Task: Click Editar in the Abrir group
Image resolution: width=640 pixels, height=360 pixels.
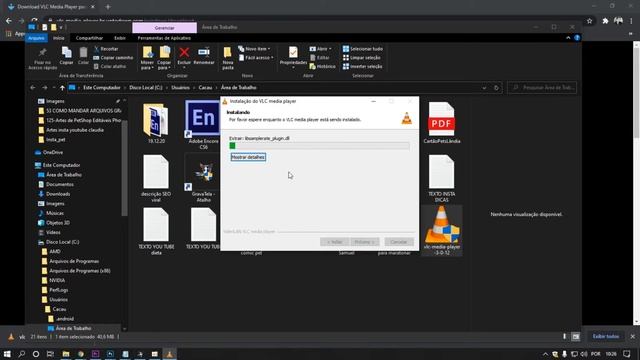Action: (320, 58)
